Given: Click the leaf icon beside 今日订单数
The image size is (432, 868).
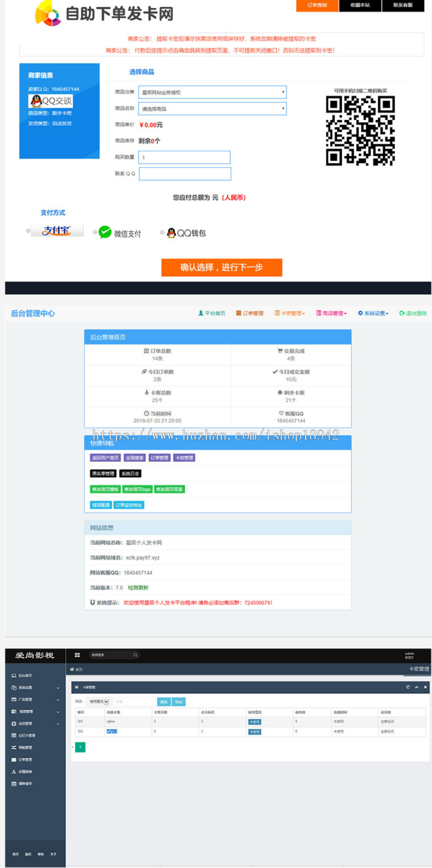Looking at the screenshot, I should coord(144,372).
